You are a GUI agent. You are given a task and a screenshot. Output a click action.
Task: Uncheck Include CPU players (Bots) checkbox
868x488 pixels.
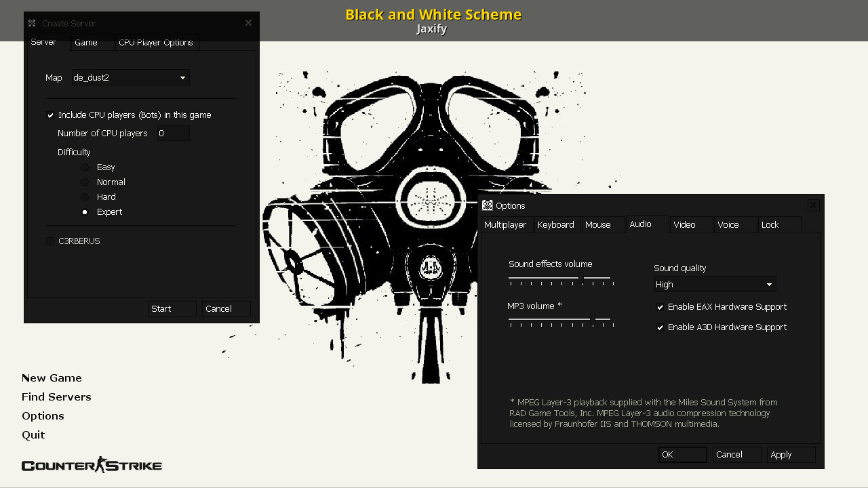click(x=50, y=115)
